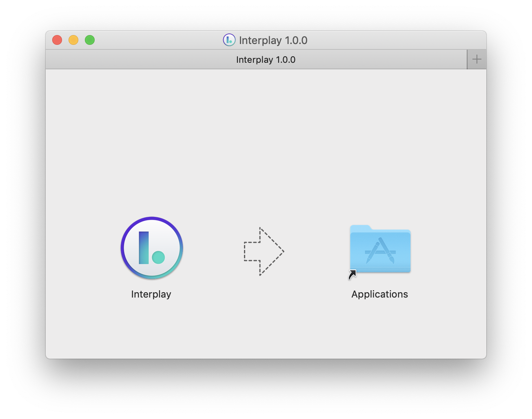Click the Interplay proxy icon in title bar
The width and height of the screenshot is (532, 419).
pyautogui.click(x=229, y=40)
